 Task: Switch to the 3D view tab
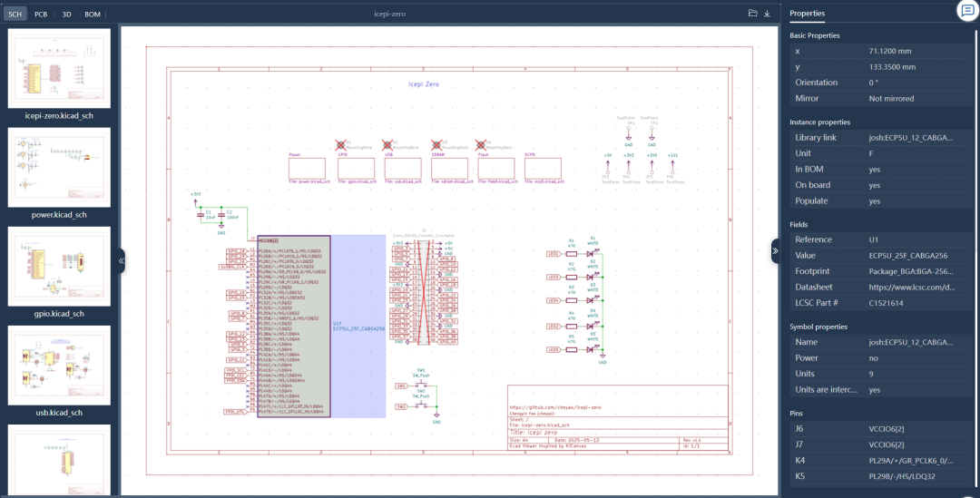coord(66,15)
